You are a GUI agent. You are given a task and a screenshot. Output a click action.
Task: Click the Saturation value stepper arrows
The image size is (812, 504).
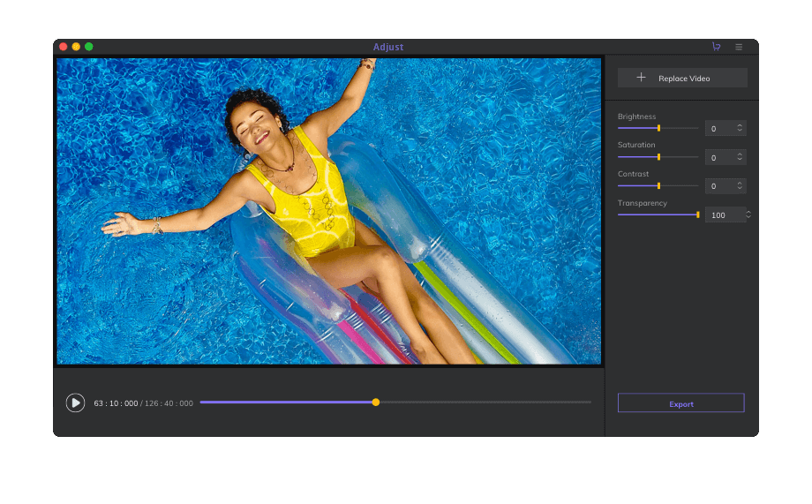[740, 157]
